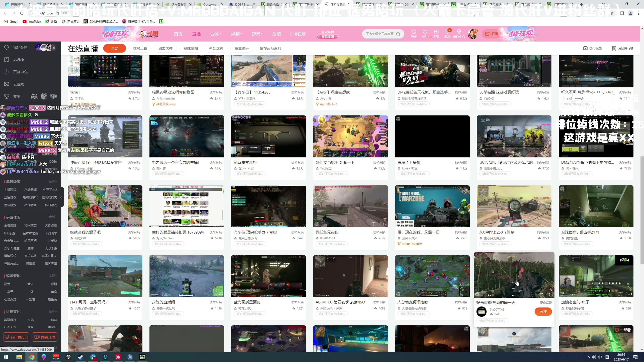Image resolution: width=644 pixels, height=362 pixels.
Task: Expand 全部 next to 单机热游
Action: pyautogui.click(x=53, y=181)
